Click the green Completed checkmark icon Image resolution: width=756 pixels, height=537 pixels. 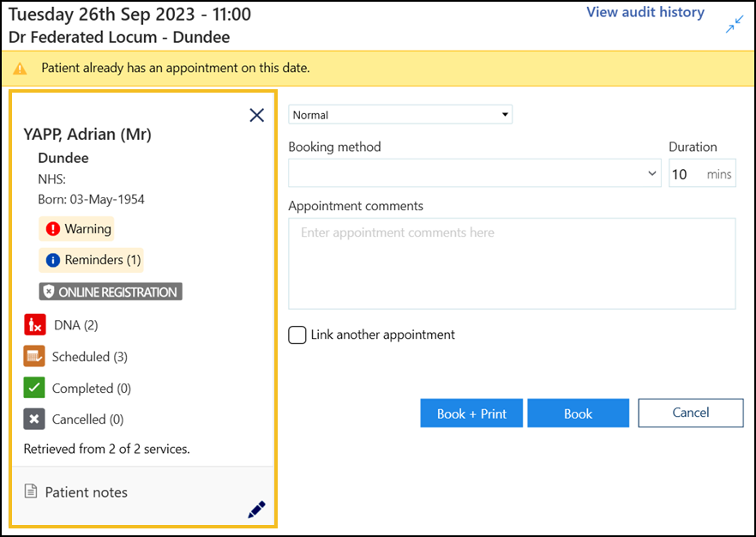pos(34,389)
